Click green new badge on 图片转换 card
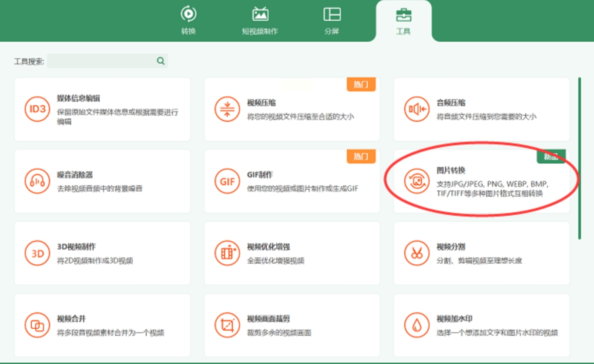 (551, 157)
